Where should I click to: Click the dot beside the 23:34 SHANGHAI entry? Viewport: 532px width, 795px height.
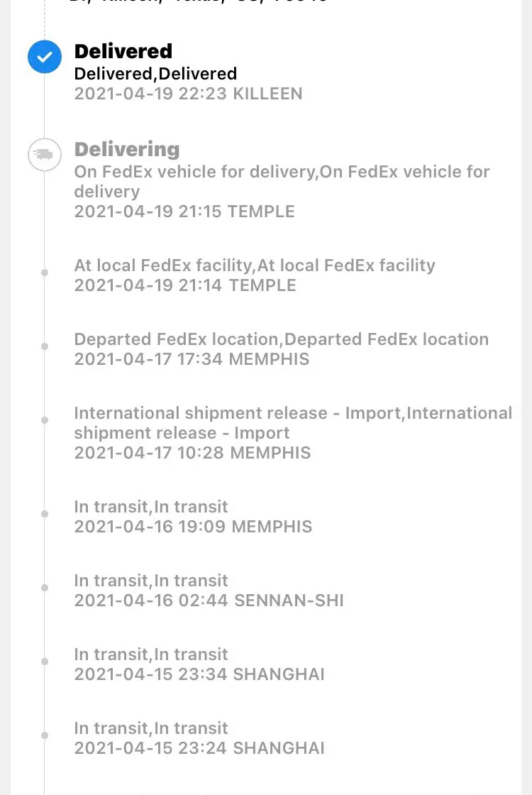point(45,662)
